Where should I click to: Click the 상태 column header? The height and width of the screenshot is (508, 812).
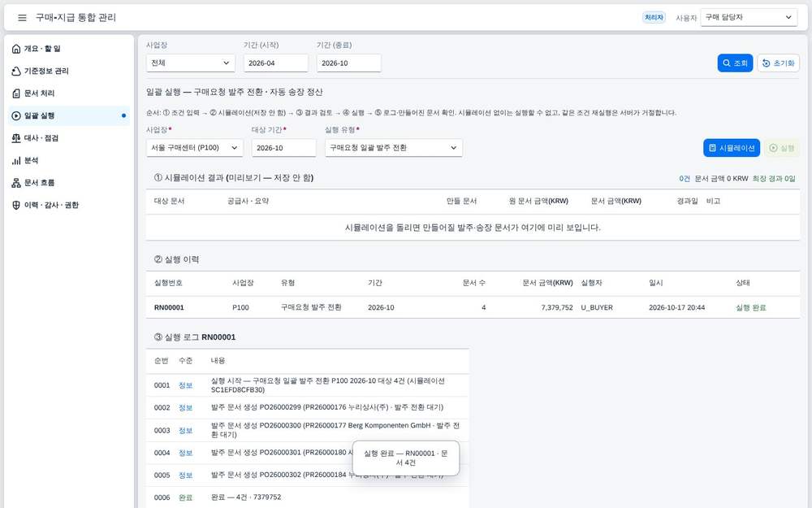(x=743, y=283)
